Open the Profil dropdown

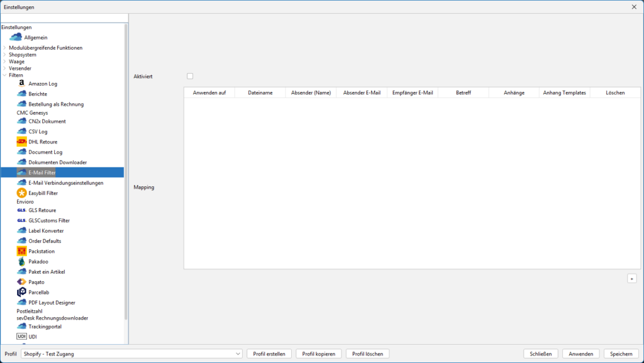[x=238, y=354]
